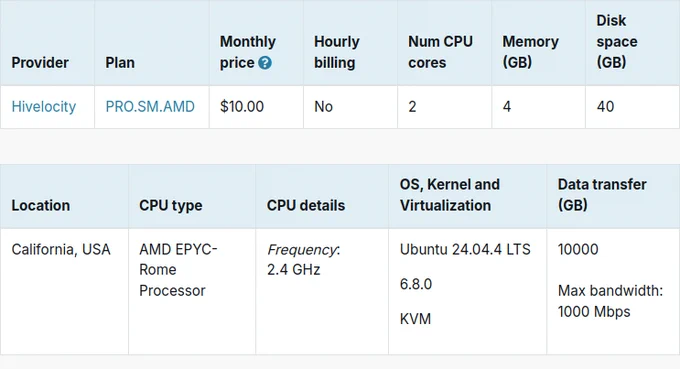Click the Monthly price help question icon
This screenshot has width=680, height=369.
265,63
